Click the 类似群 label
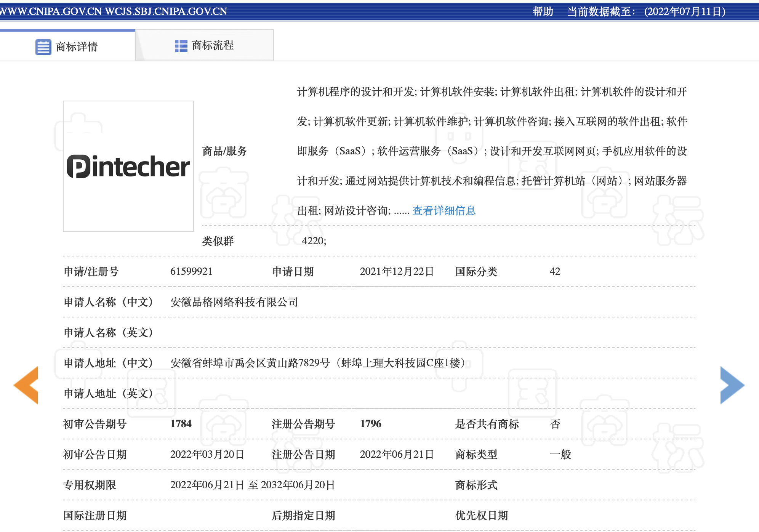 click(x=218, y=241)
